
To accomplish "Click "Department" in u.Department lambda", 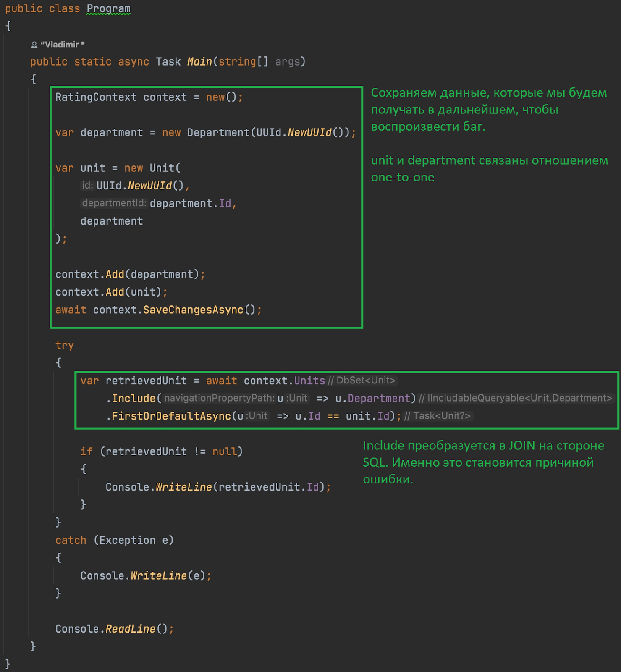I will click(379, 398).
